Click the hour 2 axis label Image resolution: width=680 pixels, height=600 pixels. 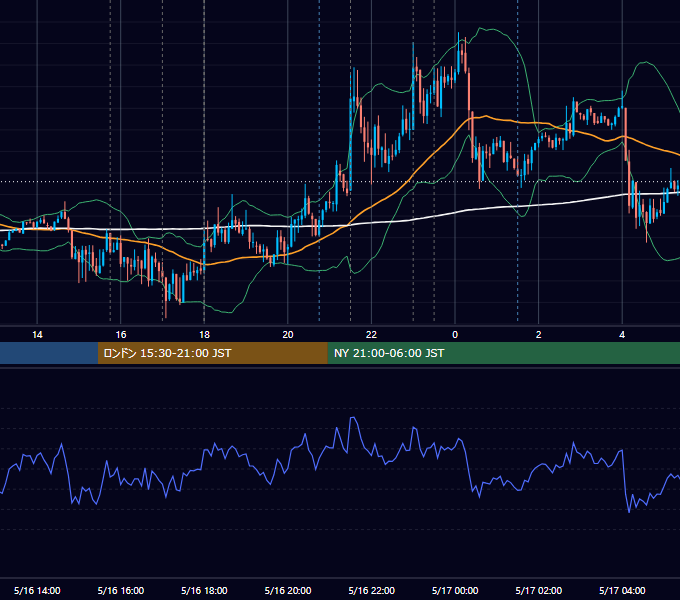pos(539,335)
